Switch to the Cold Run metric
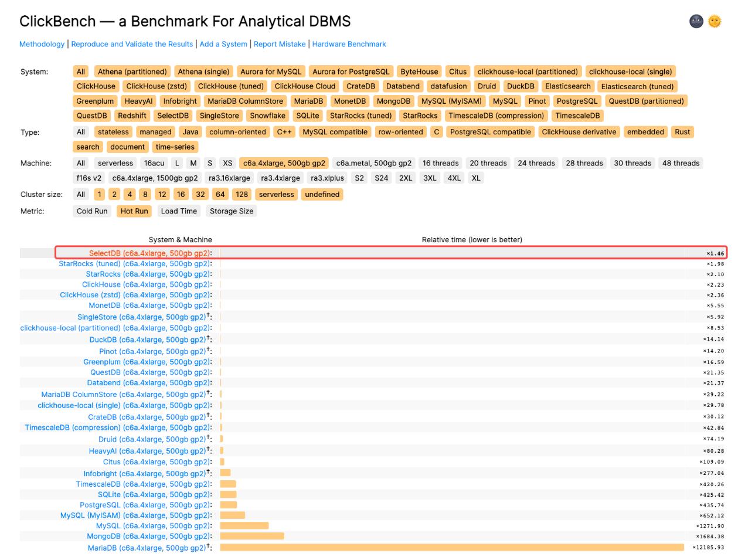 pyautogui.click(x=91, y=211)
